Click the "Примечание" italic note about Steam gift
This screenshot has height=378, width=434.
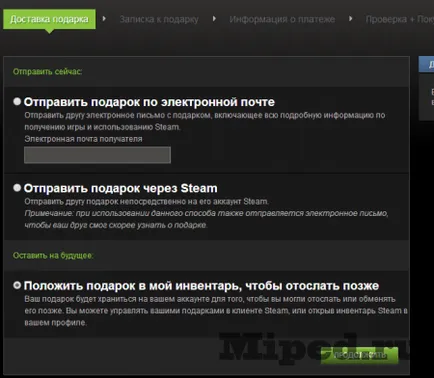coord(206,219)
